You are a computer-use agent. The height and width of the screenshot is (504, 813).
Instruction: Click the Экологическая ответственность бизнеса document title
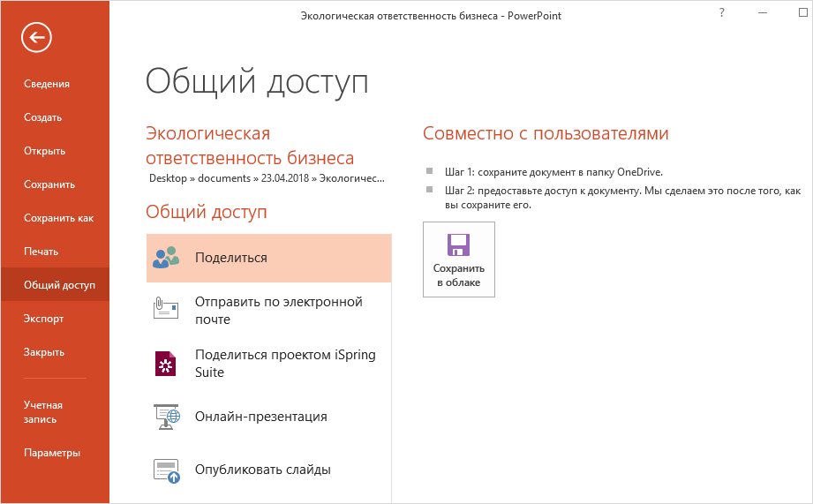coord(250,146)
